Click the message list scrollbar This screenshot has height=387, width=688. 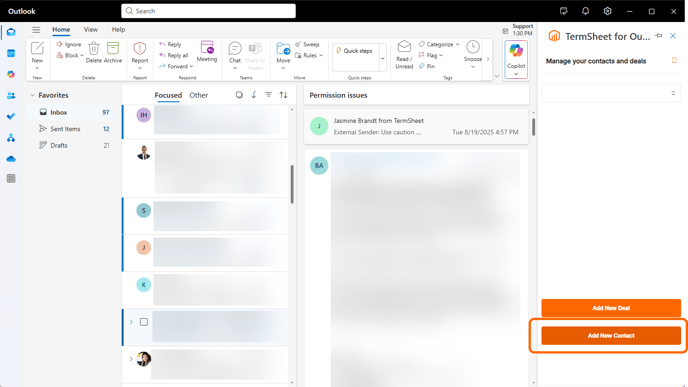[x=292, y=184]
